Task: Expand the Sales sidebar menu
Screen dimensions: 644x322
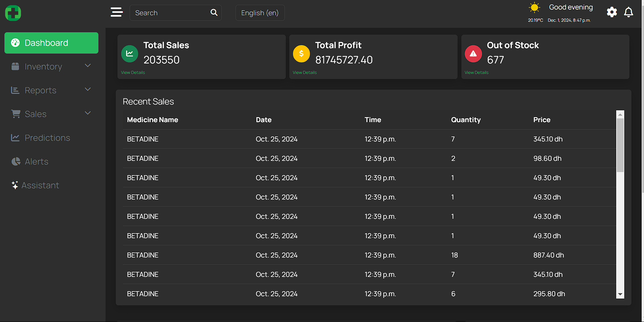Action: point(51,114)
